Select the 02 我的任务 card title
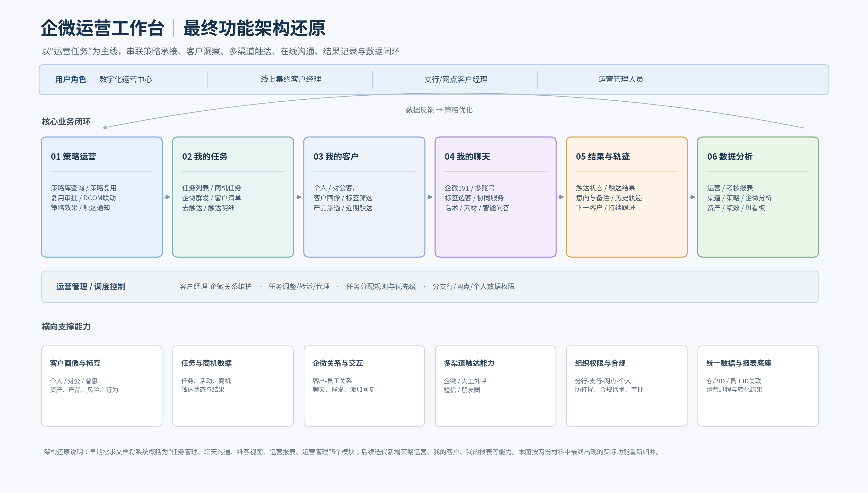 (x=205, y=156)
